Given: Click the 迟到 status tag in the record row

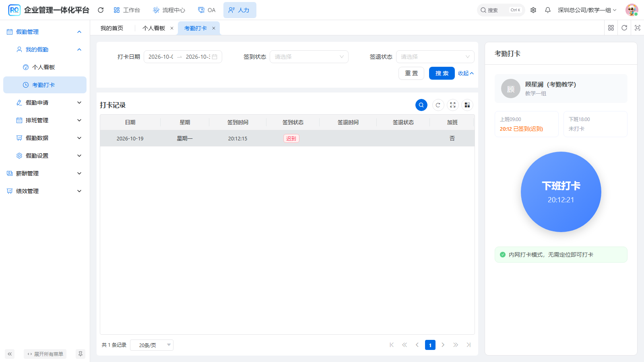Looking at the screenshot, I should click(291, 138).
